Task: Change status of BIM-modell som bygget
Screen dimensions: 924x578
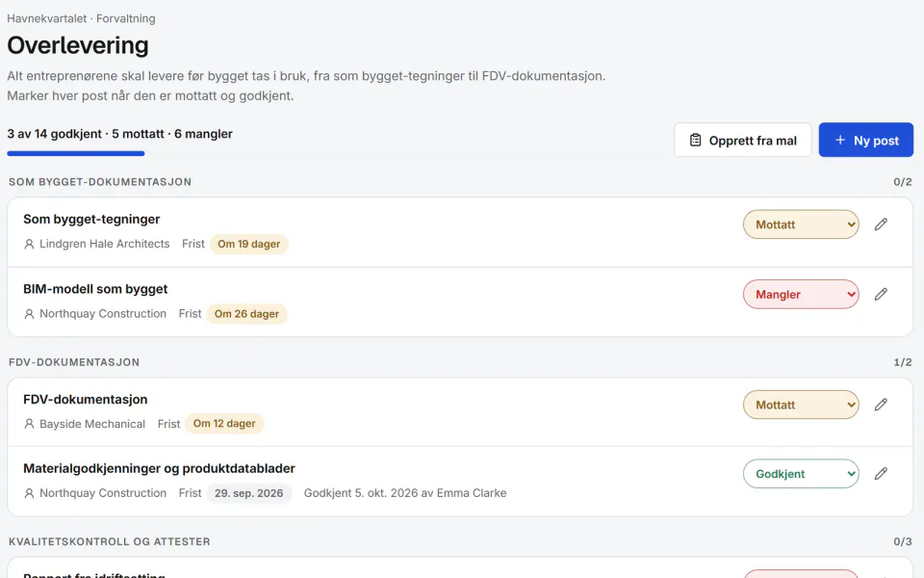Action: pos(801,295)
